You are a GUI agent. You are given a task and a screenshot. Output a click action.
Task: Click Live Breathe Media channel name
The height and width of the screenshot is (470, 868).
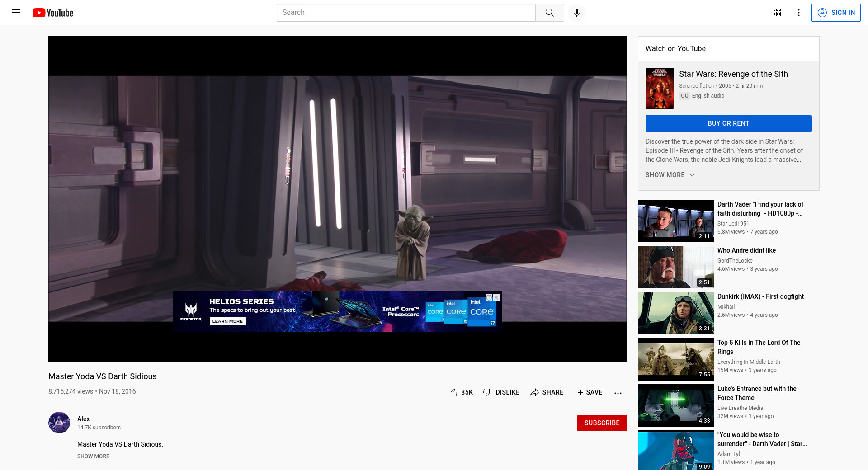(740, 408)
